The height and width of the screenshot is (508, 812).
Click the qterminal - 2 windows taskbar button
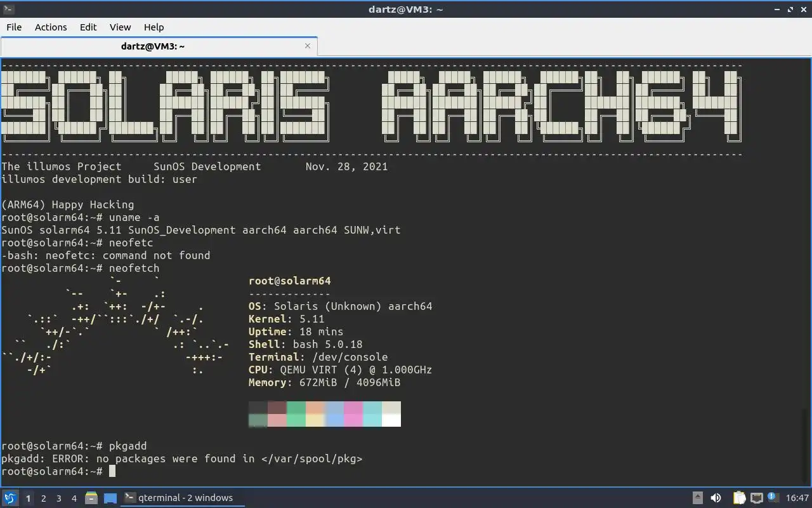coord(183,498)
